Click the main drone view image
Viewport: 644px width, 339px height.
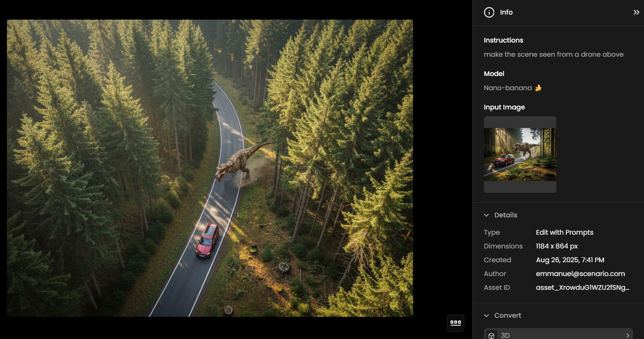210,168
